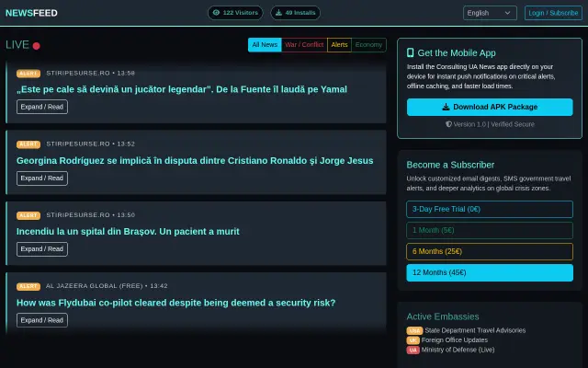This screenshot has width=588, height=368.
Task: Open the English language dropdown
Action: [490, 13]
